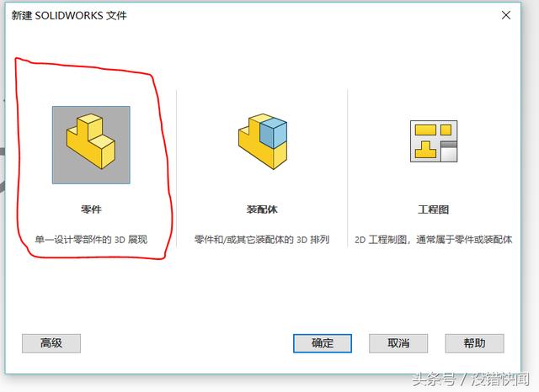The width and height of the screenshot is (539, 392).
Task: Close the 新建 SOLIDWORKS 文件 dialog
Action: click(505, 15)
